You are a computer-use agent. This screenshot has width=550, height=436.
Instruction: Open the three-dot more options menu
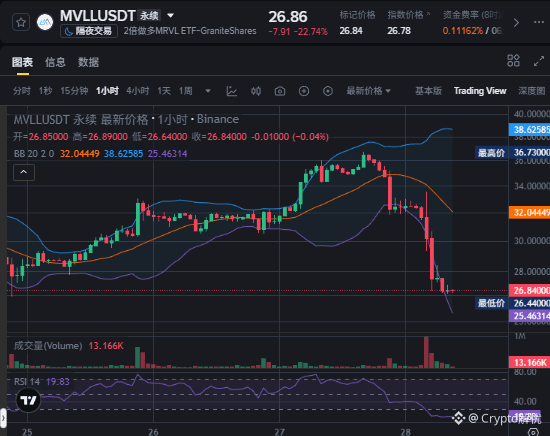(539, 22)
